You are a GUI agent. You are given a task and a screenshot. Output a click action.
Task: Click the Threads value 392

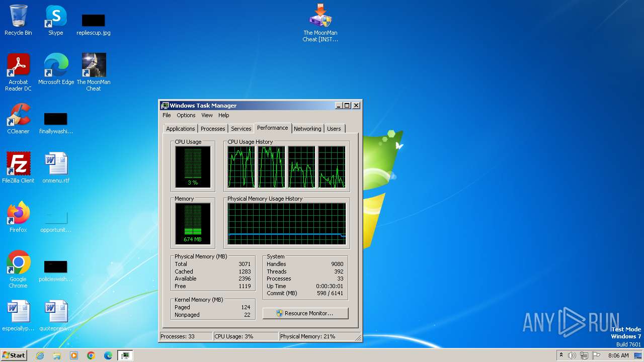pyautogui.click(x=339, y=271)
